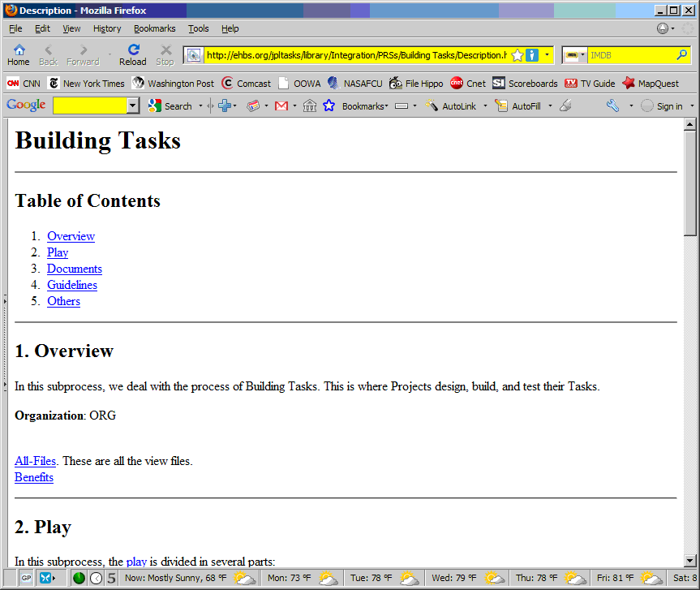Click the GP icon in status bar
Image resolution: width=700 pixels, height=590 pixels.
[26, 578]
